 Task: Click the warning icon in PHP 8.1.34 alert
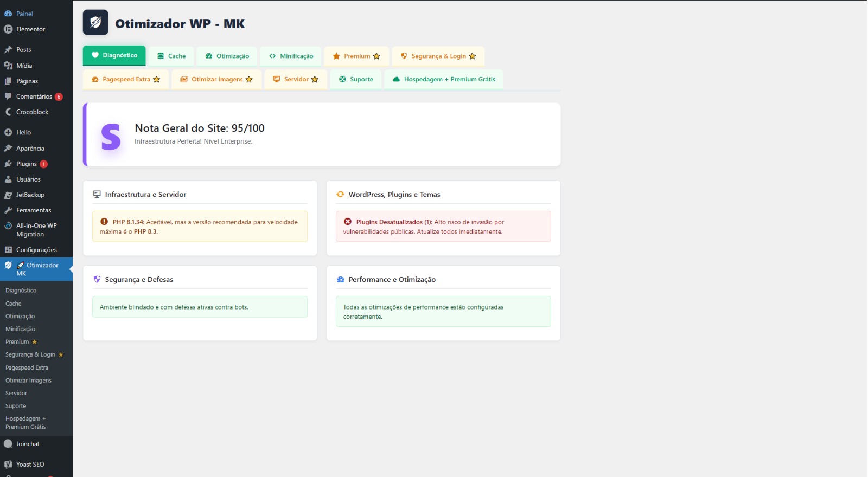coord(104,222)
